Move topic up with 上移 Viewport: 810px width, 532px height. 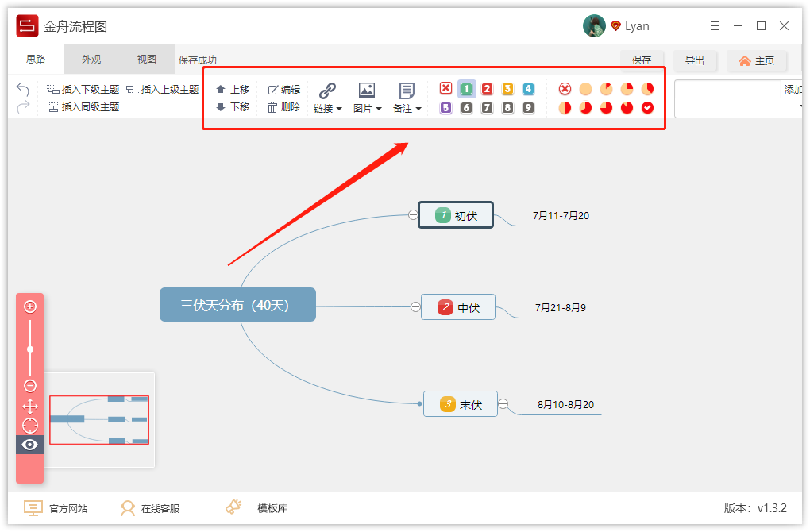[233, 90]
